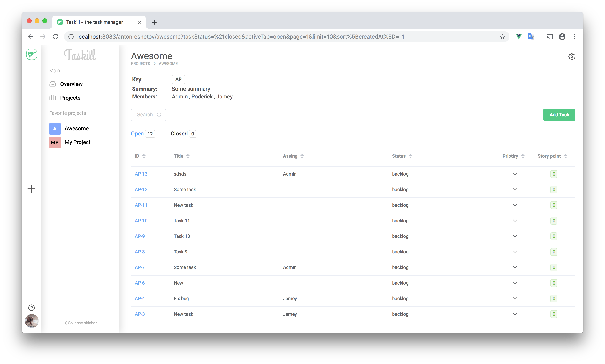Open task link AP-7
Screen dimensions: 605x364
[x=140, y=267]
